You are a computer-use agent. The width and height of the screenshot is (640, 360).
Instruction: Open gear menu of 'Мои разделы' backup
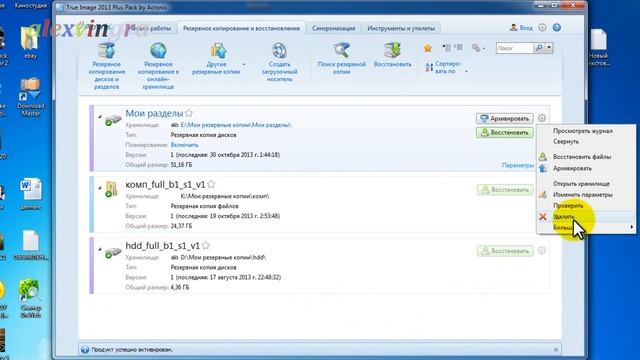point(542,118)
